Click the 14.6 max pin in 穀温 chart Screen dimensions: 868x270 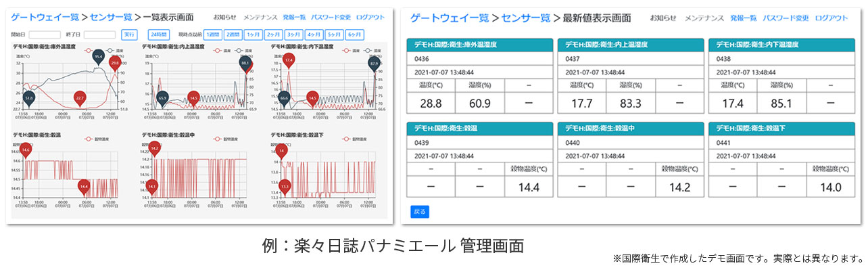(x=26, y=150)
